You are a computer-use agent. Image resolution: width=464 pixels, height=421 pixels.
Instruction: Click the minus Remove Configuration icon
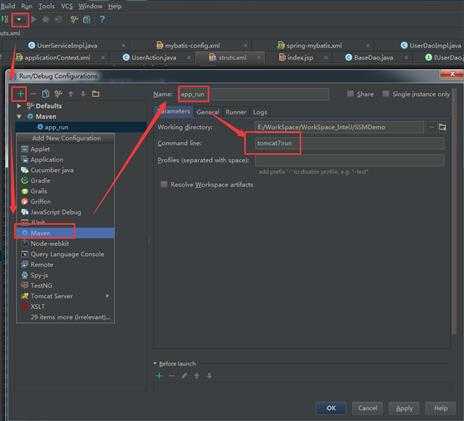point(33,94)
